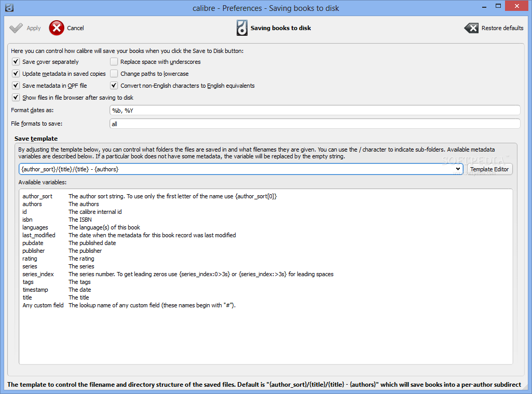
Task: Enable Replace space with underscores
Action: 114,61
